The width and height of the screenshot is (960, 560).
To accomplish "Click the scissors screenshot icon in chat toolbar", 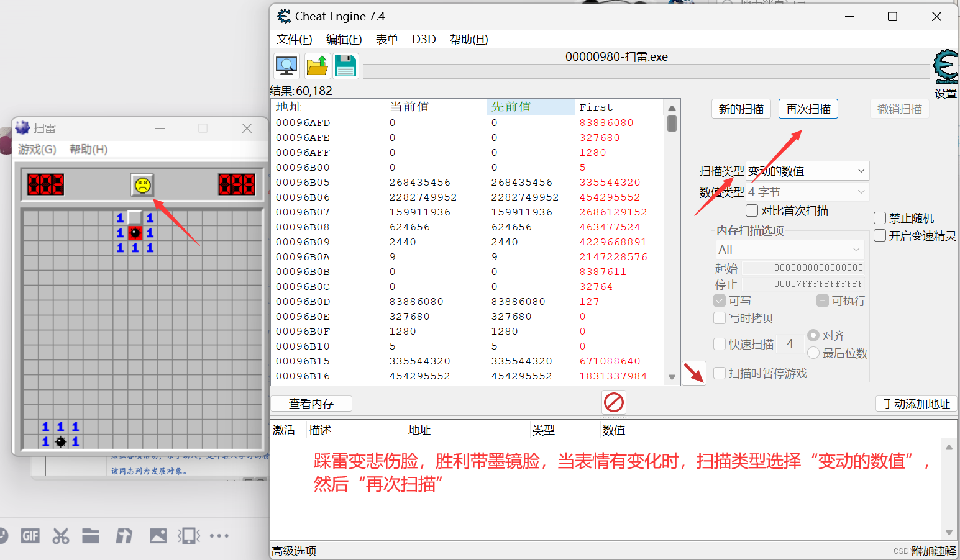I will pos(61,536).
